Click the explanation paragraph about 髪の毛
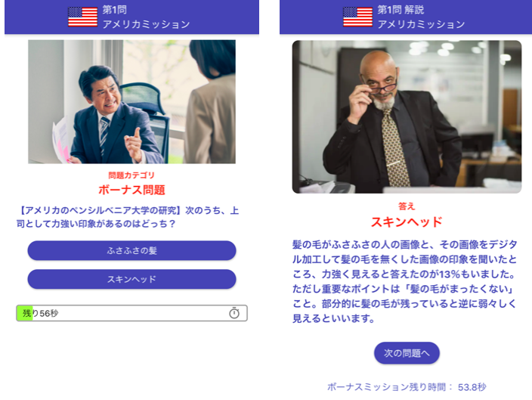 pyautogui.click(x=405, y=281)
